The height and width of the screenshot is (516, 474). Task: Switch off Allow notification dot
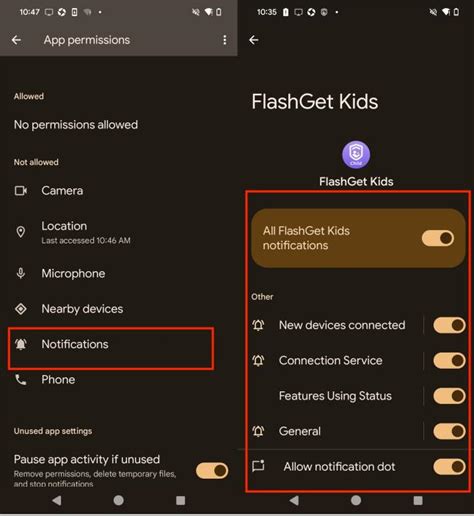pos(449,467)
